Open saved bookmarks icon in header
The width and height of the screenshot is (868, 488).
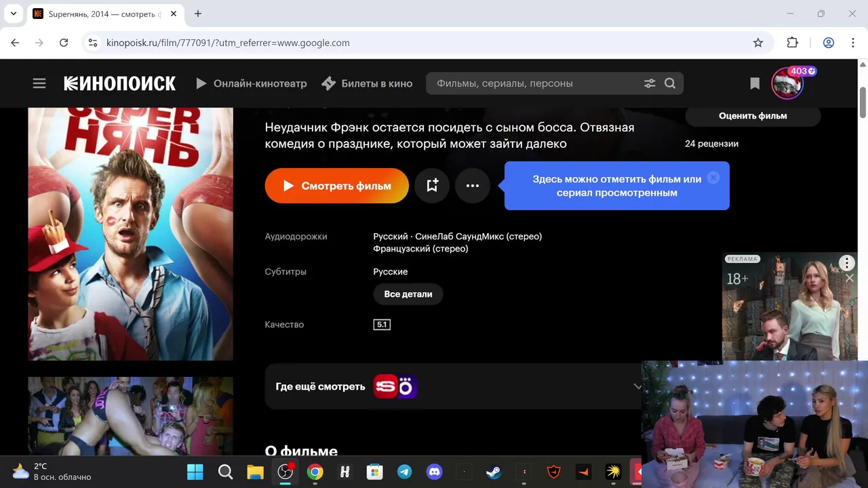(x=755, y=83)
